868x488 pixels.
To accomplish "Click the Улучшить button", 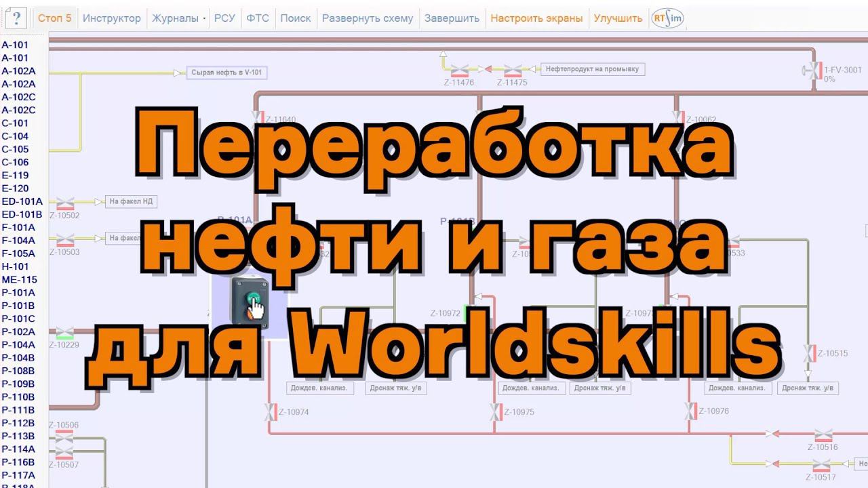I will [x=618, y=18].
